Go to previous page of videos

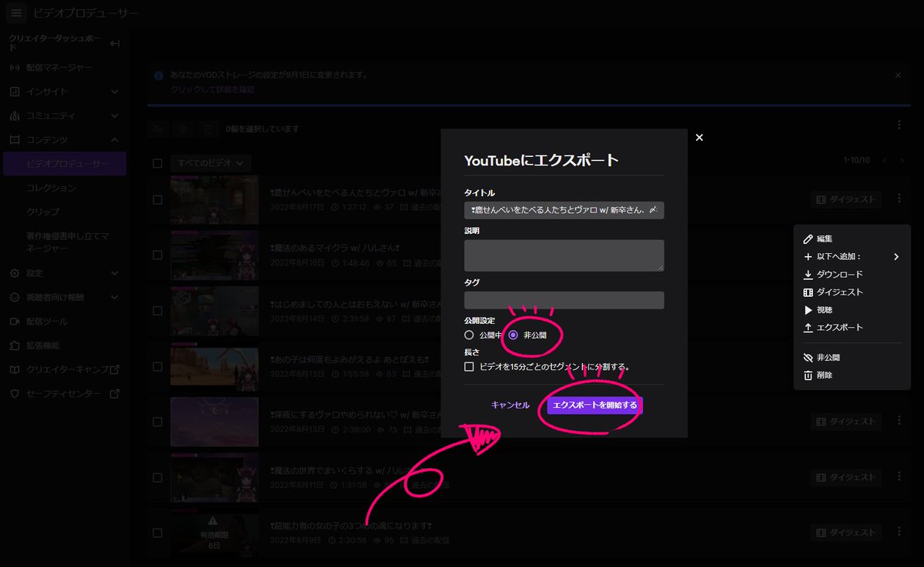[884, 160]
